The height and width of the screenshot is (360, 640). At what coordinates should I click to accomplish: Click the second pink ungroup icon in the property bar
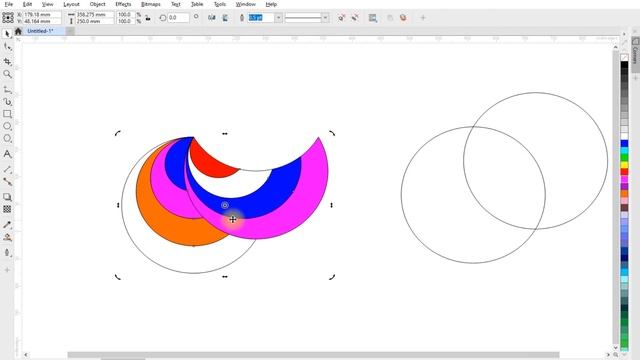click(355, 18)
